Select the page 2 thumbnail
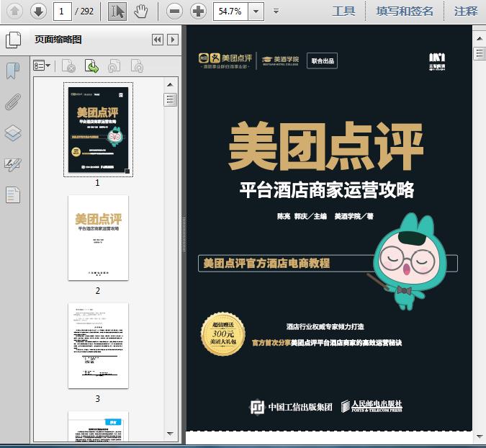This screenshot has width=486, height=448. pos(98,238)
